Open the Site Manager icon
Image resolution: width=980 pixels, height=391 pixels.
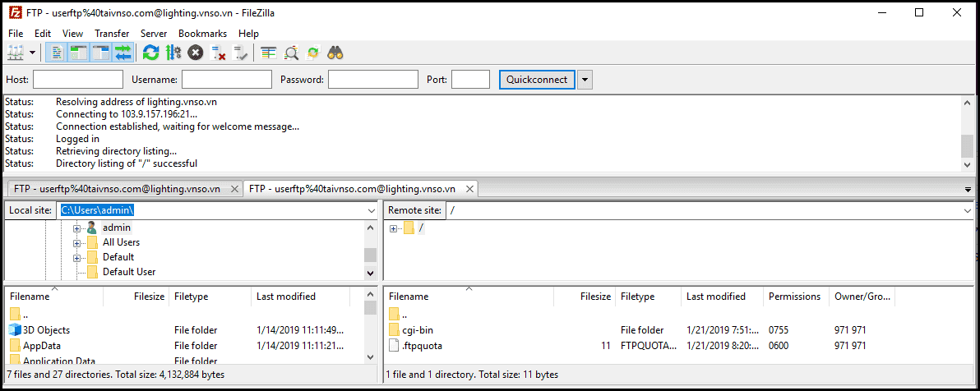coord(14,53)
